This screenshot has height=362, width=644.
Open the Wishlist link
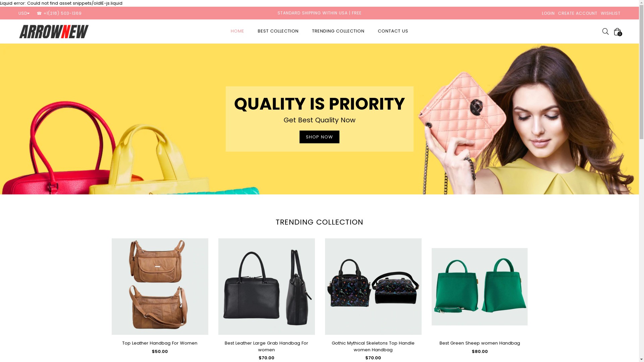click(610, 13)
